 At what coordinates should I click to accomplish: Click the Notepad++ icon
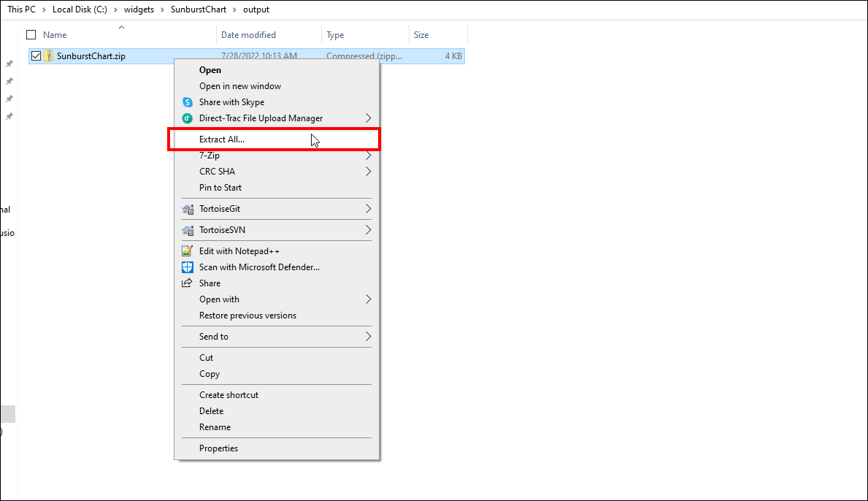point(188,251)
